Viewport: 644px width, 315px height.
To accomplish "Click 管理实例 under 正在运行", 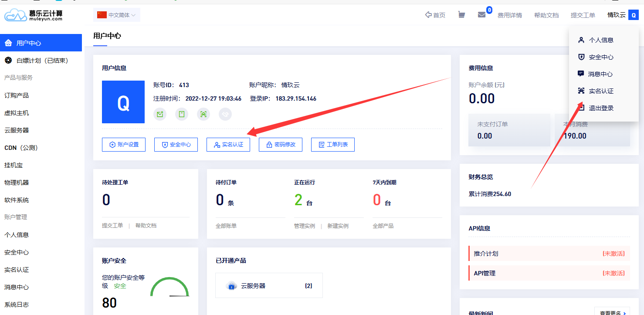I will [305, 225].
